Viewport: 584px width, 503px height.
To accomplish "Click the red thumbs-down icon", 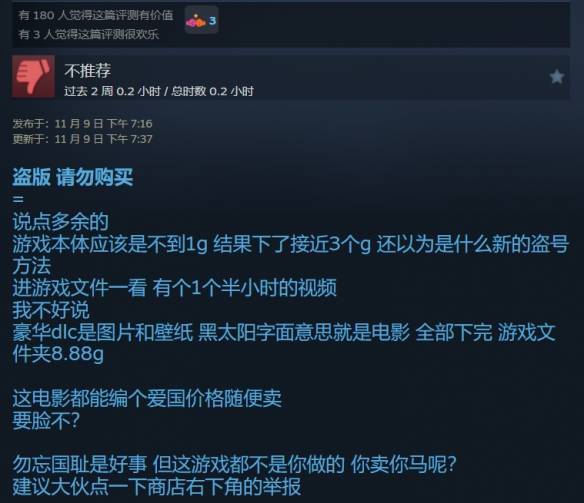I will pyautogui.click(x=34, y=76).
